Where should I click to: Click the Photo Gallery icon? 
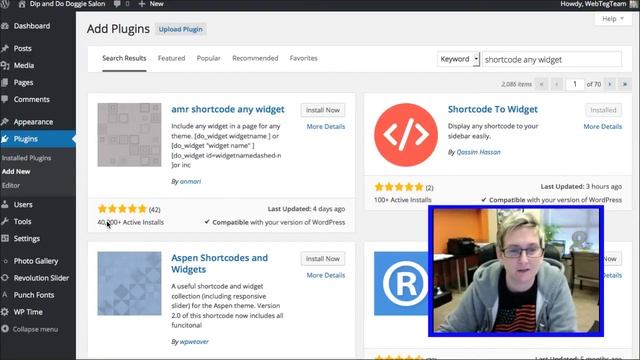pyautogui.click(x=5, y=261)
